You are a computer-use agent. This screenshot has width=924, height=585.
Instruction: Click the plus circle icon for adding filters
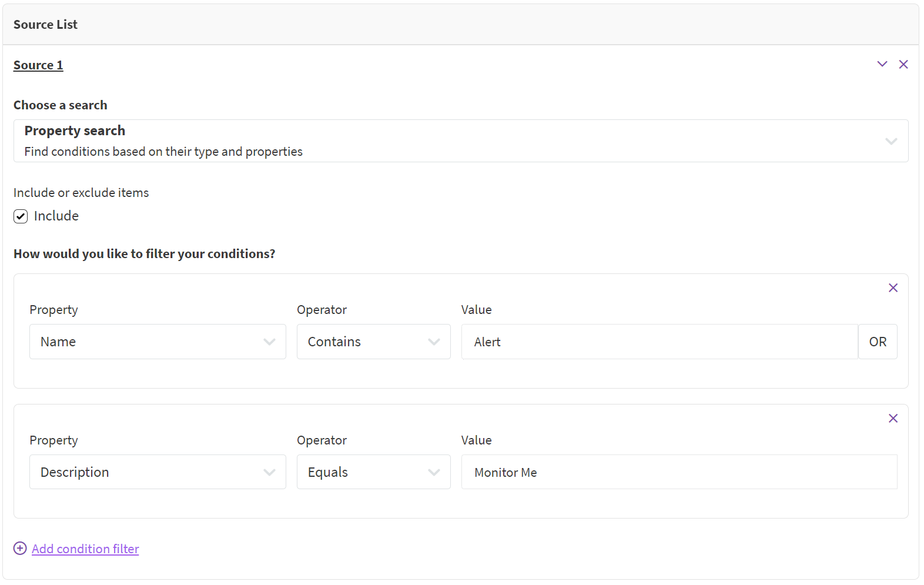point(20,549)
